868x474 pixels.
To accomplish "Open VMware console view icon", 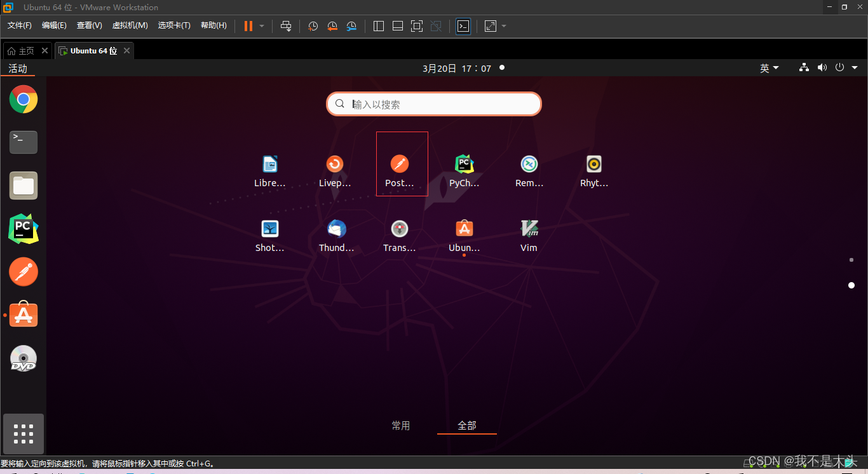I will click(x=464, y=26).
